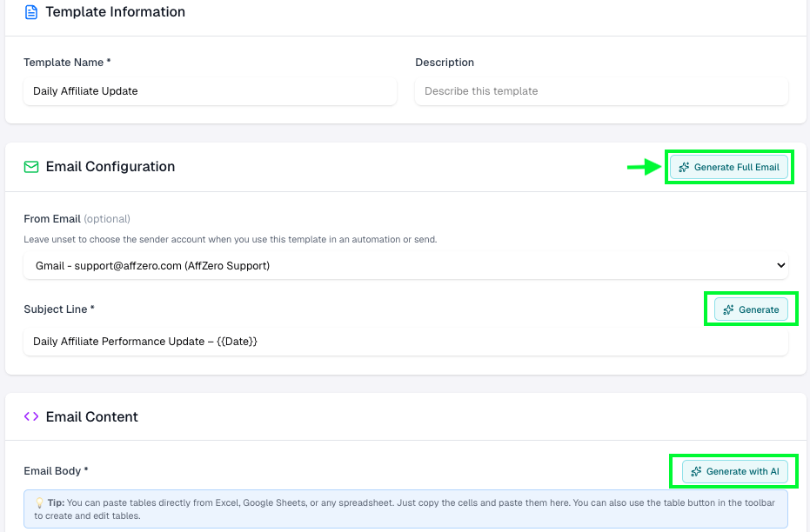Click the "Subject Line *" label

click(x=59, y=309)
